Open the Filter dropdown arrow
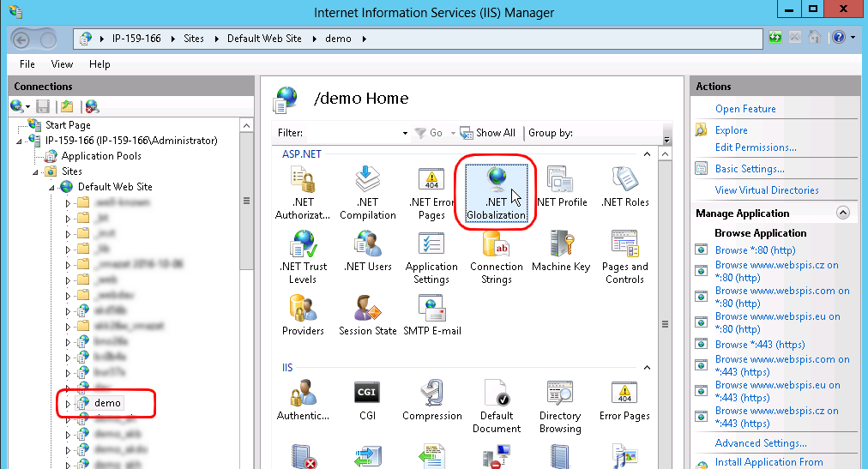Screen dimensions: 868x469 405,134
